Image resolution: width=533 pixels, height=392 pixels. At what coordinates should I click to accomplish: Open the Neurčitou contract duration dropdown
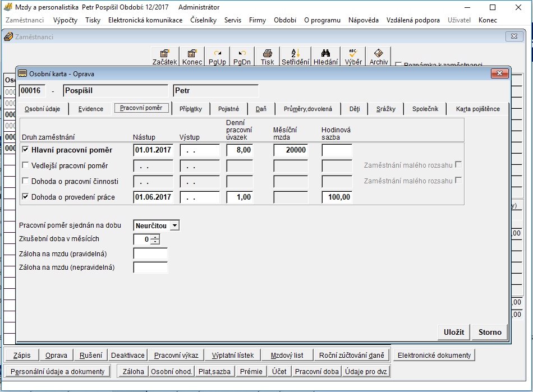pos(174,225)
